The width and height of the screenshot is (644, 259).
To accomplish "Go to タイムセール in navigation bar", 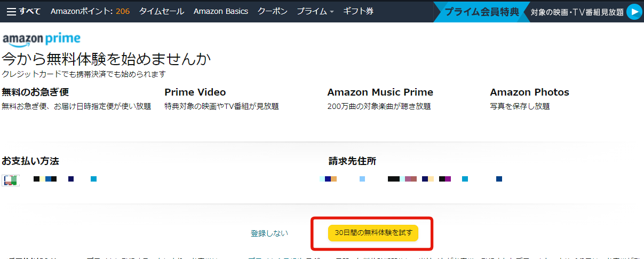I will [x=162, y=11].
